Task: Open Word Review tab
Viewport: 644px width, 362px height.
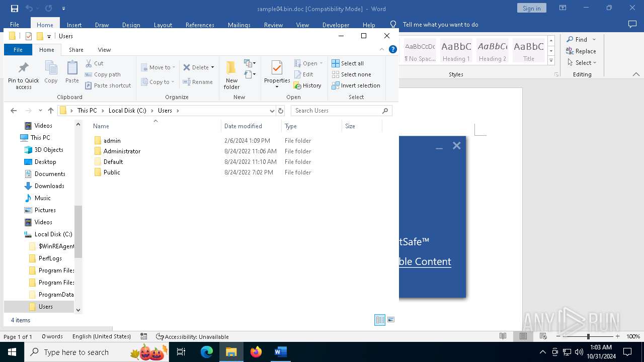Action: [x=273, y=25]
